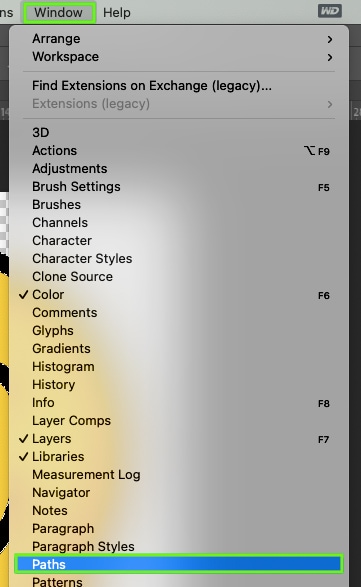Expand the Workspace submenu

pos(179,57)
